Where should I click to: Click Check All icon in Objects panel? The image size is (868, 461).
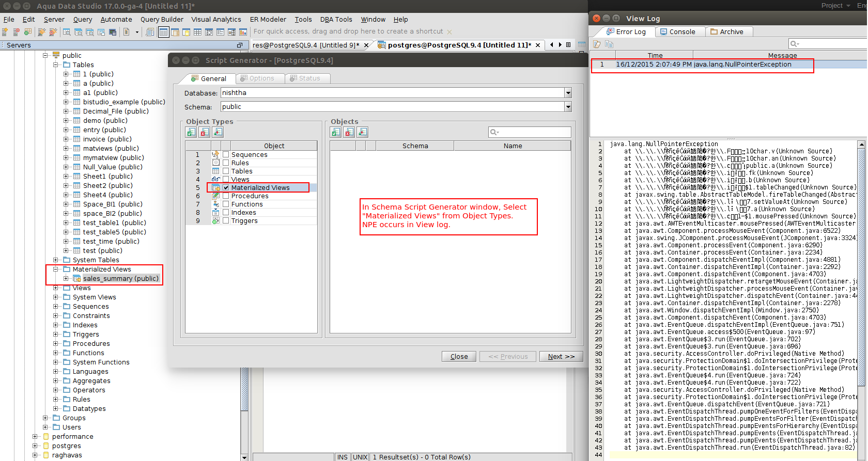tap(336, 133)
